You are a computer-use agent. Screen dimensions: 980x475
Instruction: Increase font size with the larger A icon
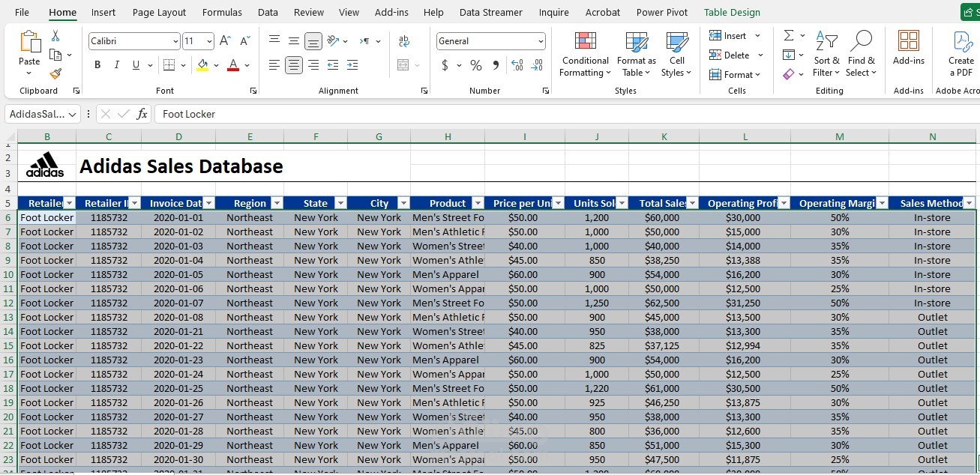225,41
